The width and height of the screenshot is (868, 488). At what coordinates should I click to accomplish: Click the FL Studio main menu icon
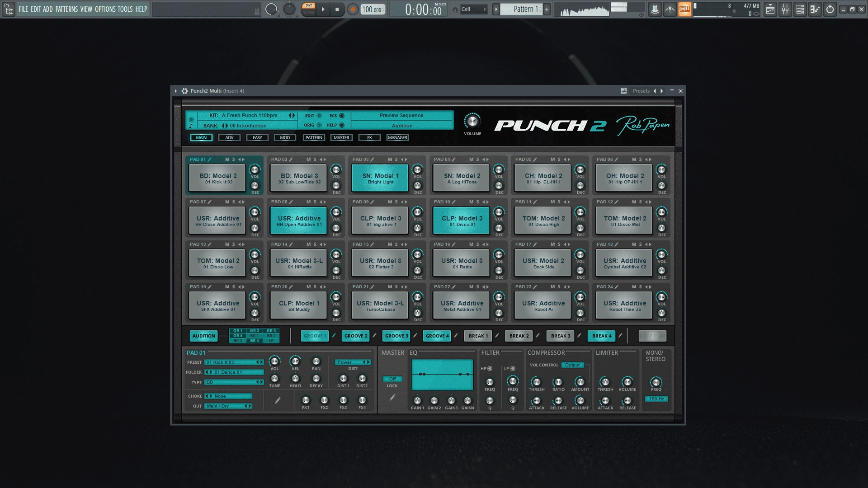9,9
